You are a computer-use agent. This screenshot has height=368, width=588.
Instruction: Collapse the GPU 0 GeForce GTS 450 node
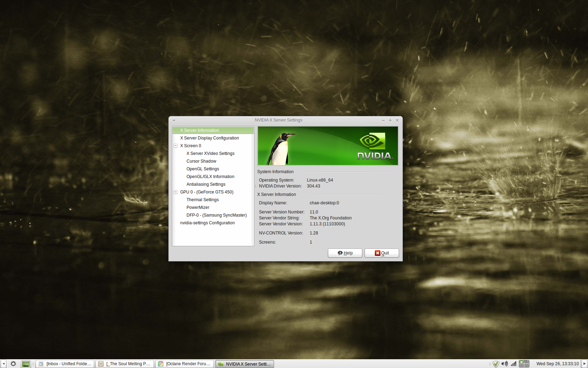176,192
